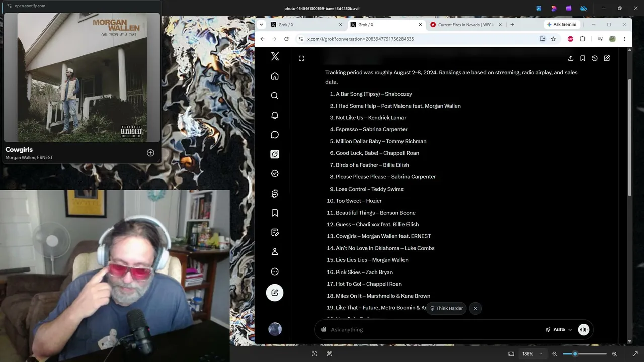Open OneDrive icon in photo viewer title bar
The width and height of the screenshot is (644, 362).
pos(584,8)
